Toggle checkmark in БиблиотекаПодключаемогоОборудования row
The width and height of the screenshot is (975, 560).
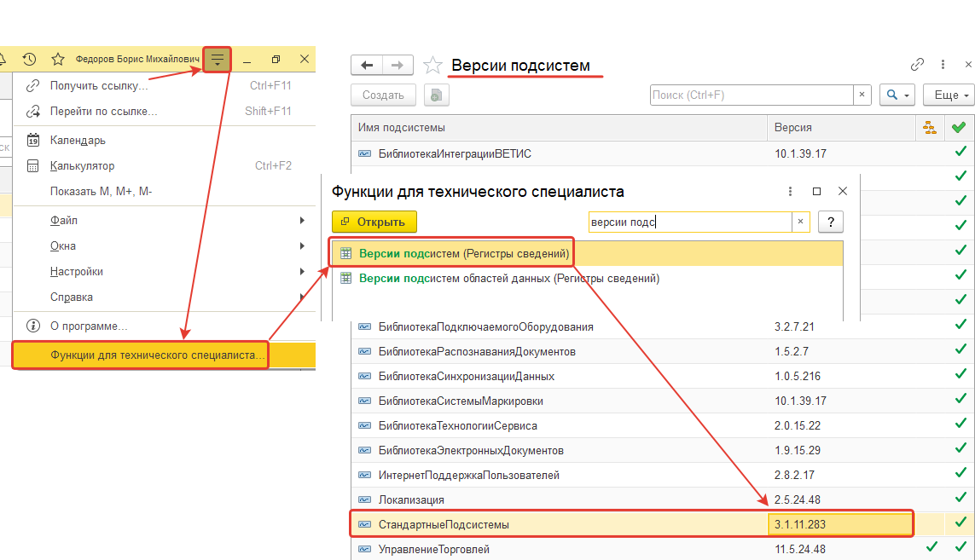(960, 325)
